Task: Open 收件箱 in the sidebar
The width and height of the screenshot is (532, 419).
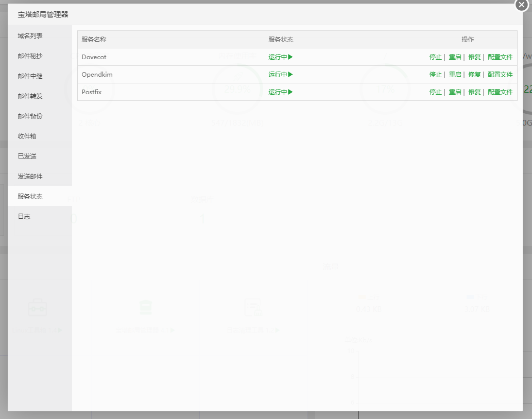Action: 40,136
